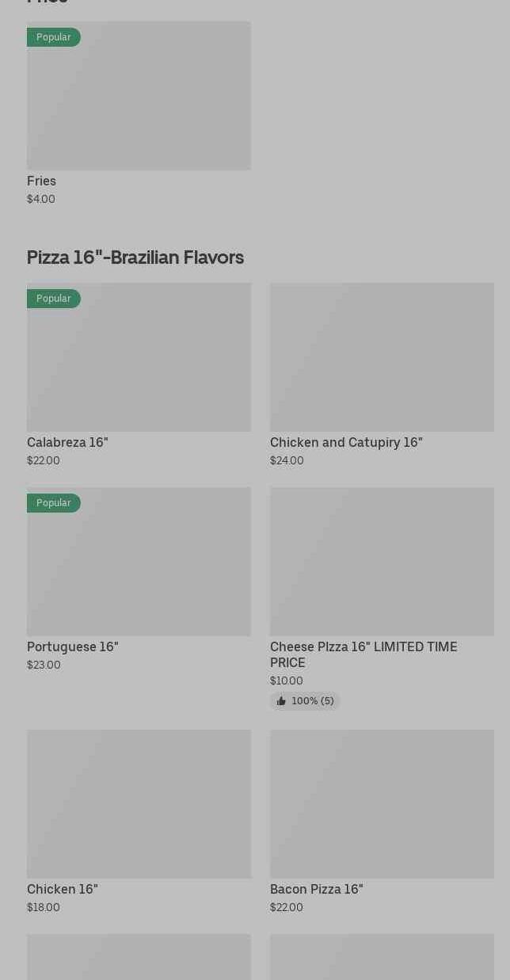This screenshot has width=510, height=980.
Task: Open the Chicken 16" pizza photo
Action: (x=139, y=804)
